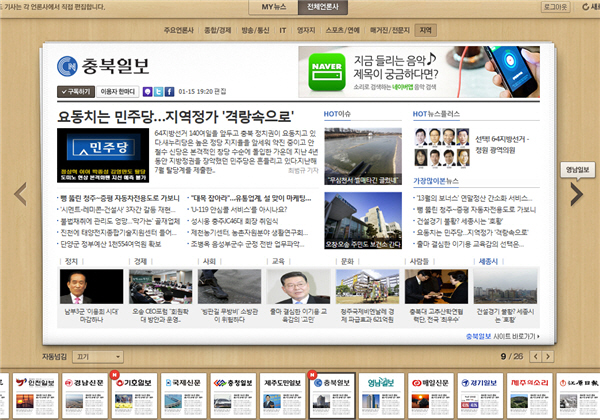600x420 pixels.
Task: Open the 정치 section heading
Action: click(x=72, y=261)
